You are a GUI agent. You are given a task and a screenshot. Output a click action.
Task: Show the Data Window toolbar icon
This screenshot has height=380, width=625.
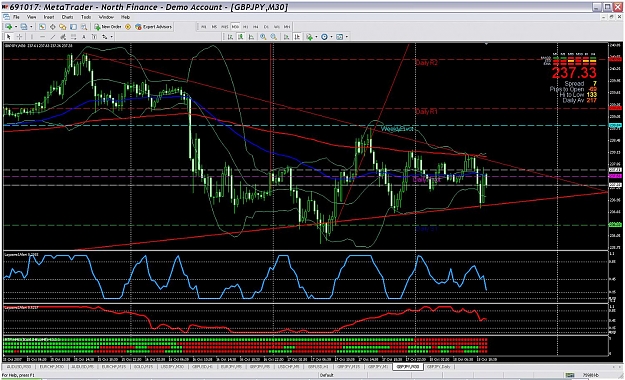[53, 27]
